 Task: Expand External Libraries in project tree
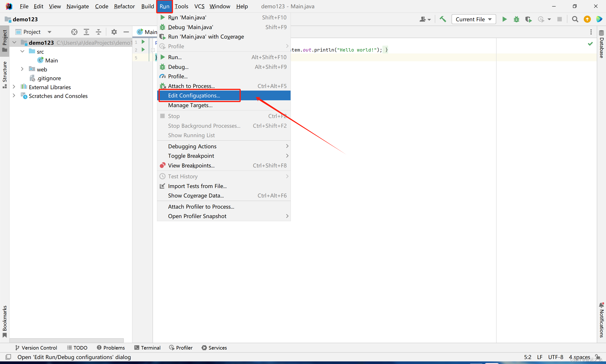[15, 87]
